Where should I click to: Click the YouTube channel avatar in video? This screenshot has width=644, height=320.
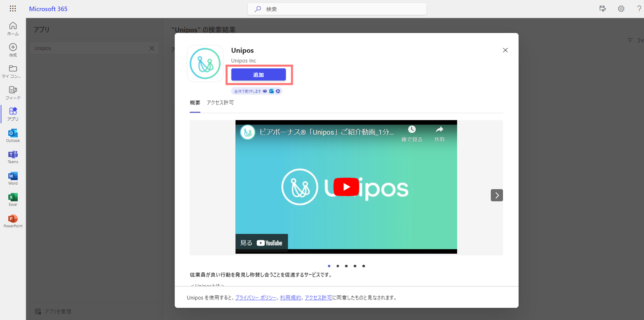tap(248, 132)
